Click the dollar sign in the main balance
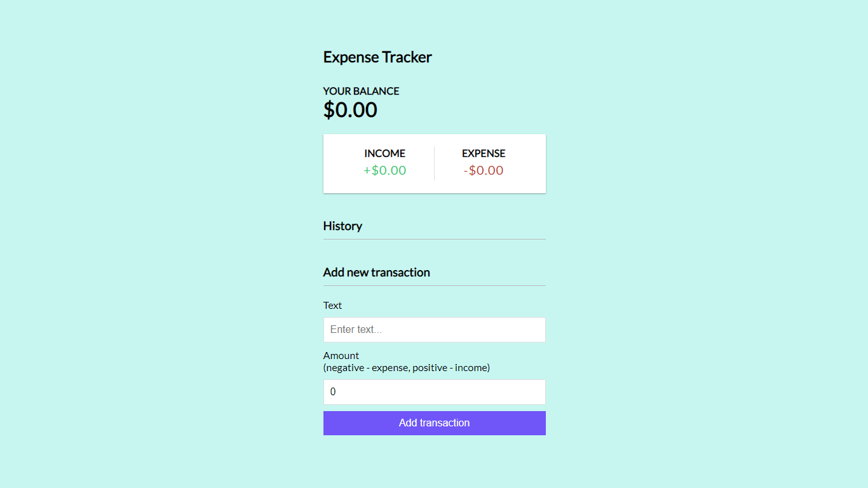The height and width of the screenshot is (488, 868). click(329, 110)
